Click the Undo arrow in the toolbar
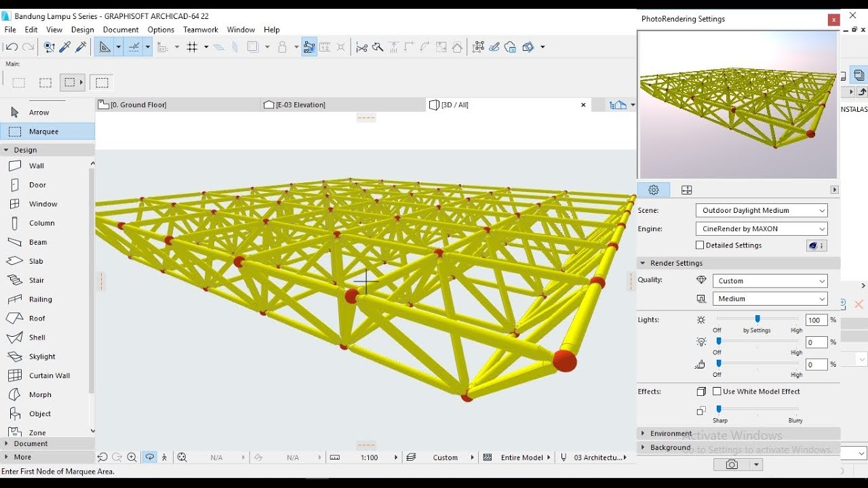868x488 pixels. (x=12, y=47)
